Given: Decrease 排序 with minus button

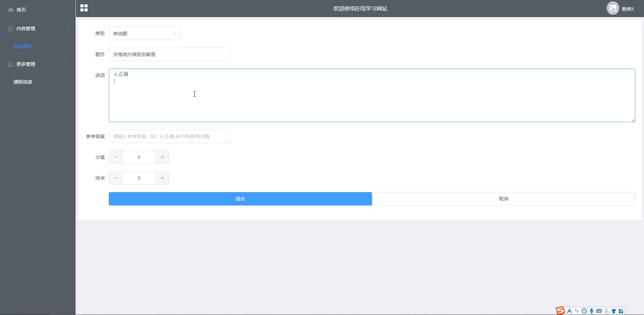Looking at the screenshot, I should 116,178.
